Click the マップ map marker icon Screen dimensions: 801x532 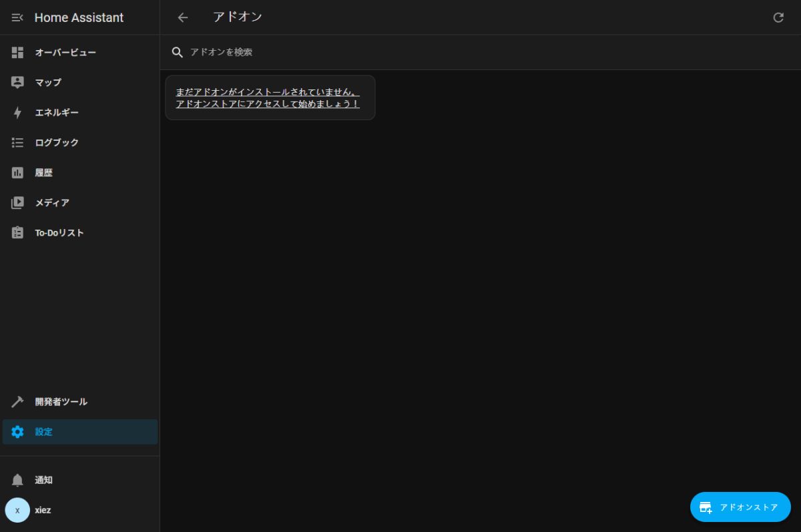coord(18,82)
